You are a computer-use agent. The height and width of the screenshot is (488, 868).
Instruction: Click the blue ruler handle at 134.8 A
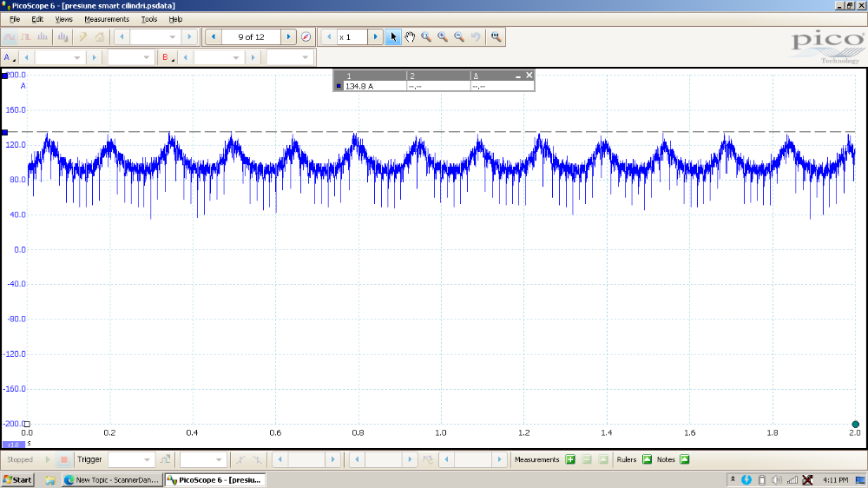coord(4,133)
